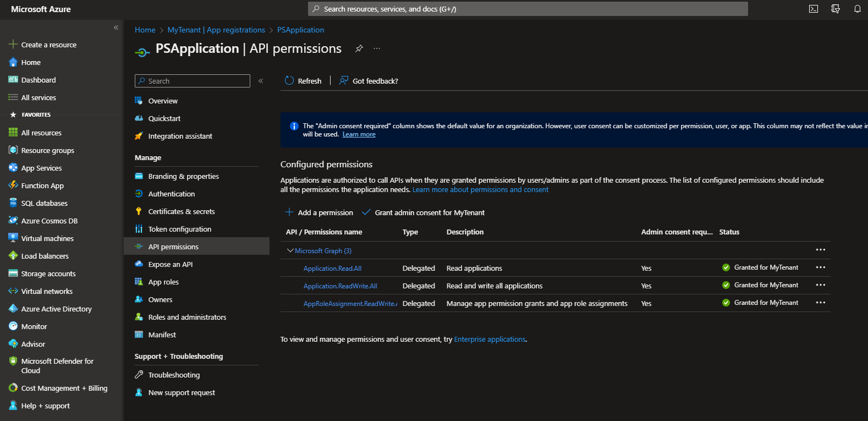Click the top Search resources, services, and docs box
Image resolution: width=868 pixels, height=421 pixels.
(528, 9)
